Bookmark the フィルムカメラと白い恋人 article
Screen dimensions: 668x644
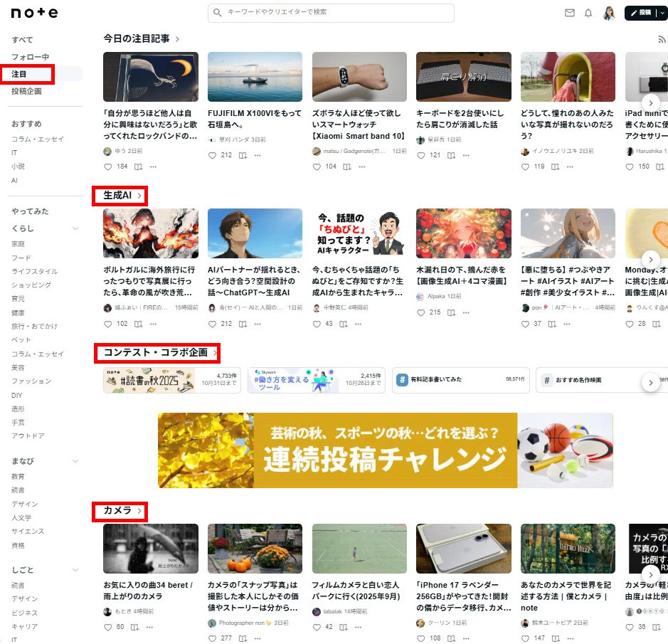pos(344,627)
